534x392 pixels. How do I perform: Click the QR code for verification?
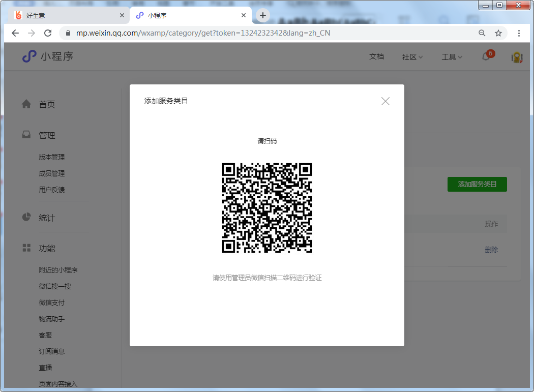[x=267, y=208]
